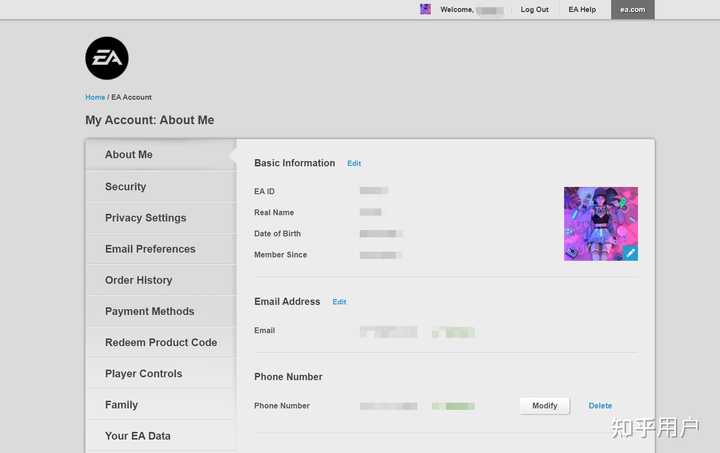Click the small avatar icon beside Welcome
The width and height of the screenshot is (720, 453).
pos(425,9)
